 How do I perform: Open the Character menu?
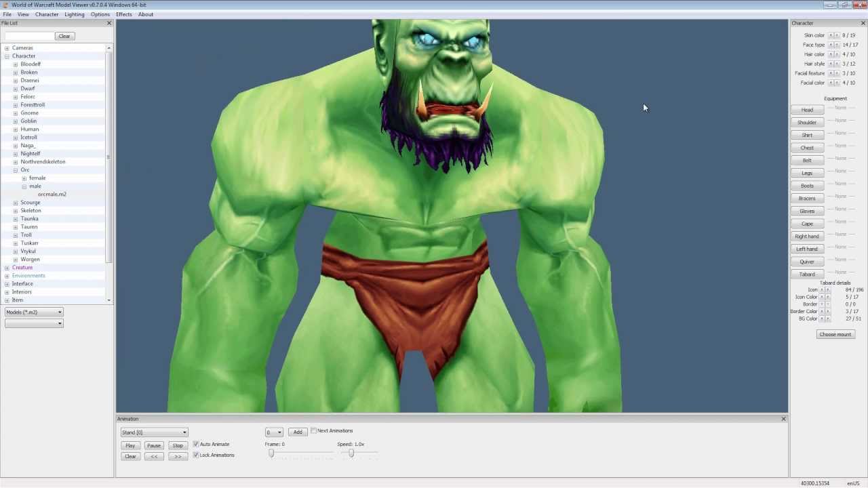point(47,14)
